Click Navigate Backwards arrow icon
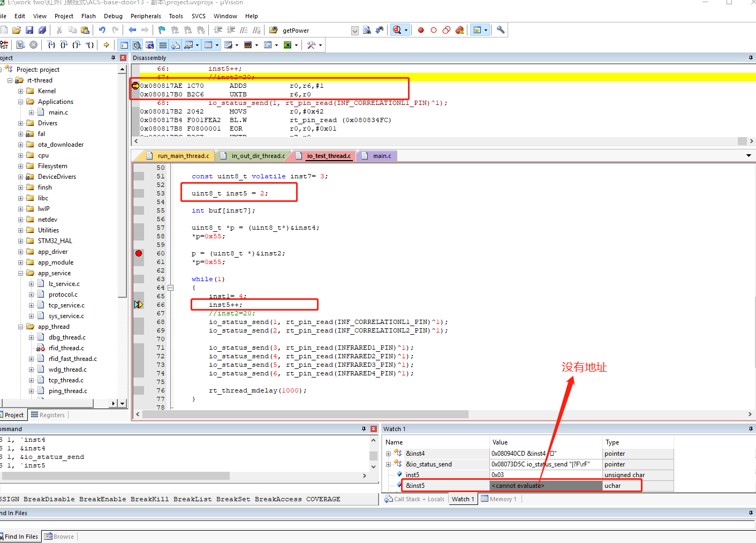 tap(132, 30)
